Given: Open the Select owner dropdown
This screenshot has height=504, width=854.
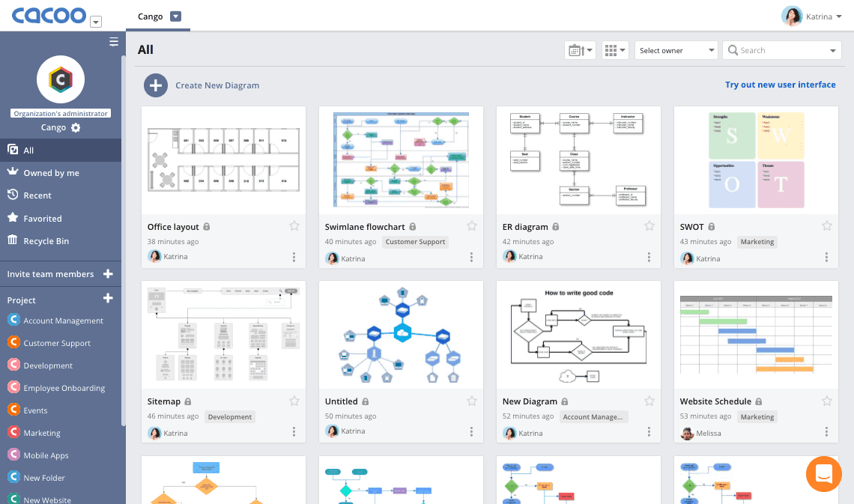Looking at the screenshot, I should (676, 49).
